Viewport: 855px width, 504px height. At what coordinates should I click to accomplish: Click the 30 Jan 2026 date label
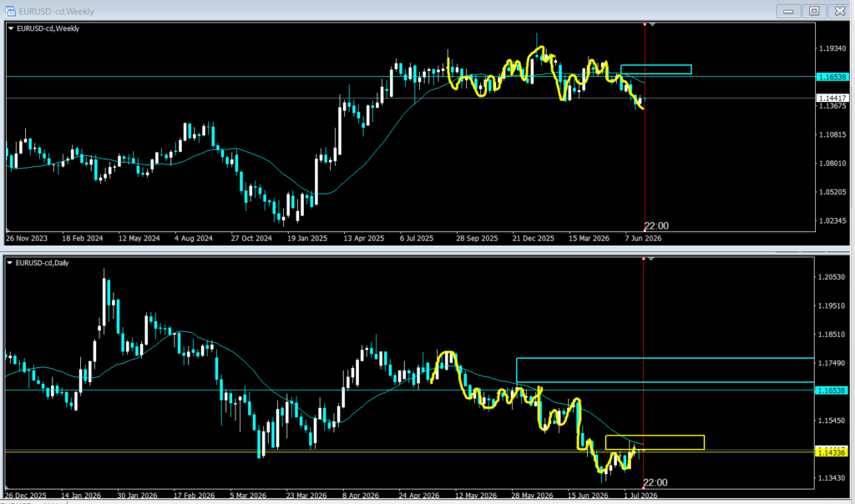click(x=138, y=496)
